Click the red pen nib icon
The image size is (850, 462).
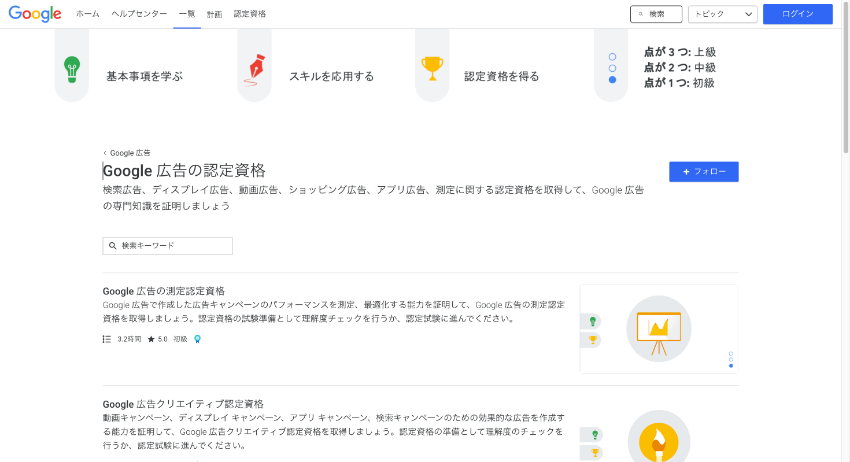(254, 70)
